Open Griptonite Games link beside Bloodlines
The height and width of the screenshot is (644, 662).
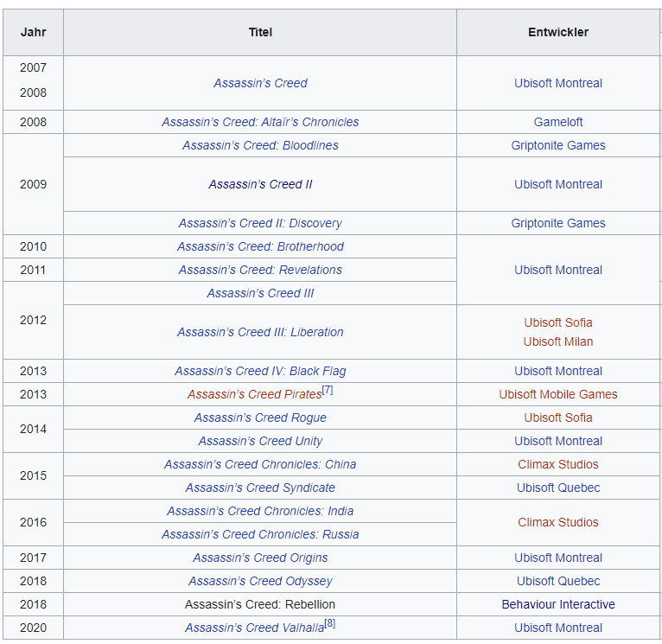point(558,145)
